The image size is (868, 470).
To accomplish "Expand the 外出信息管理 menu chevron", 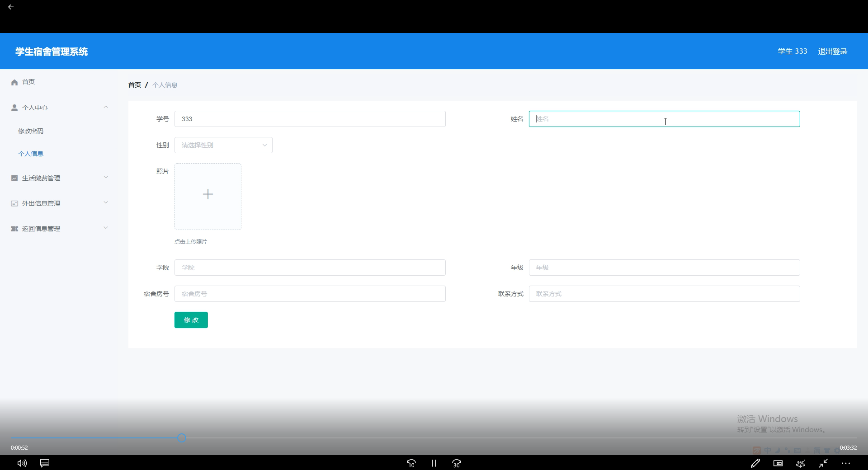I will coord(106,202).
